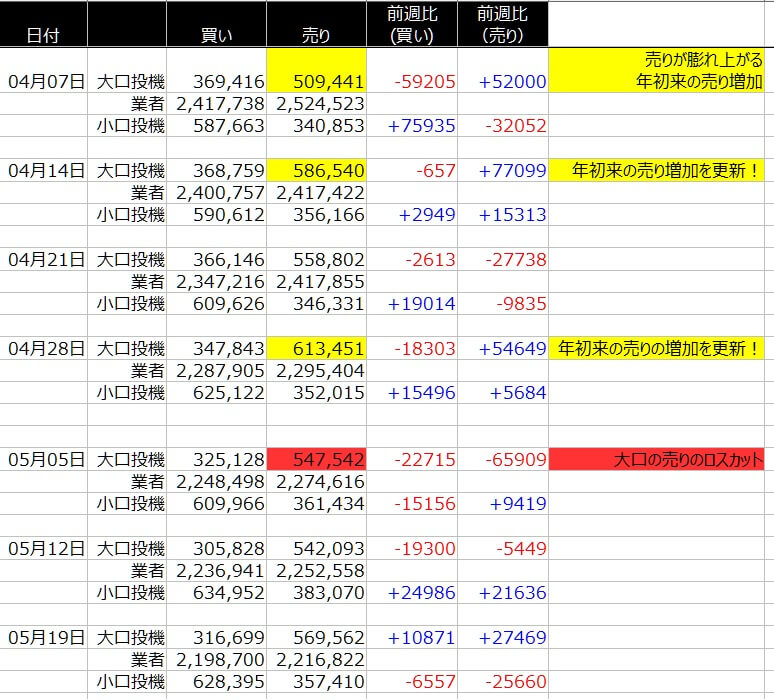
Task: Click the value +27469
Action: click(x=512, y=638)
